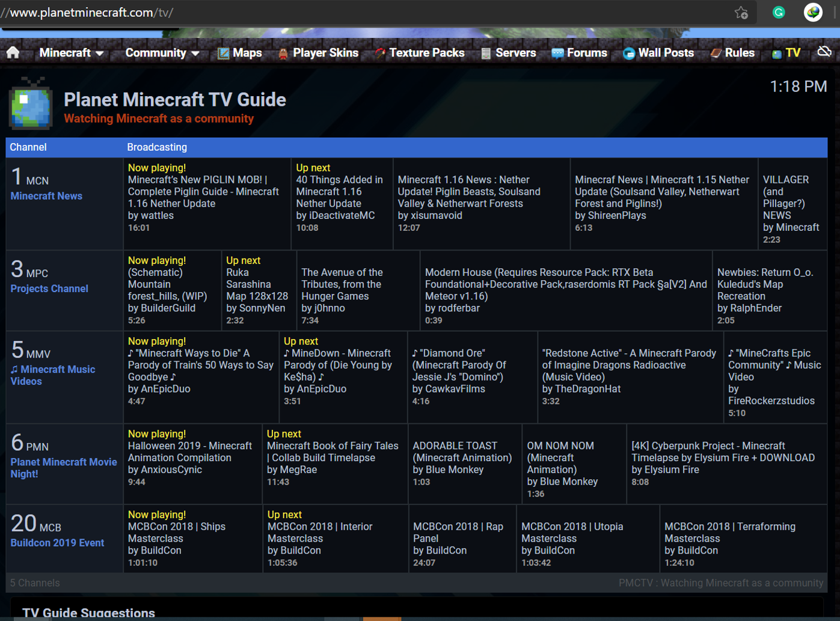Select Redstone Active by TheDragonHat
This screenshot has width=840, height=621.
pyautogui.click(x=630, y=377)
